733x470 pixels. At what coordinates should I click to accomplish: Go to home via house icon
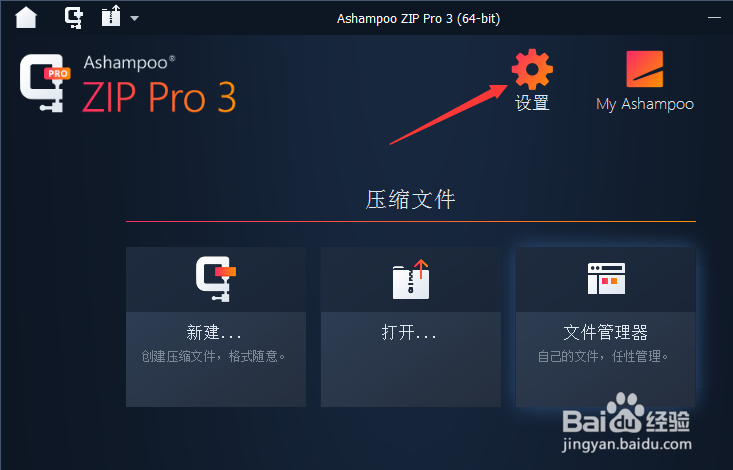(26, 18)
